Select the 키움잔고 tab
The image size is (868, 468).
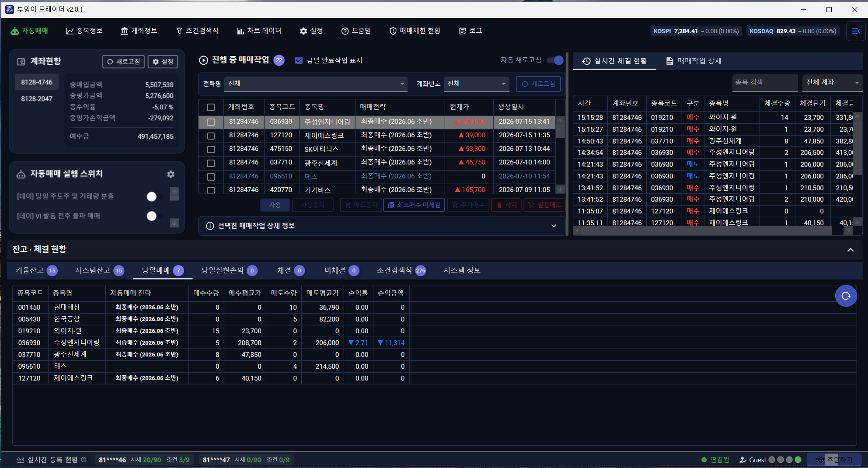[x=36, y=270]
